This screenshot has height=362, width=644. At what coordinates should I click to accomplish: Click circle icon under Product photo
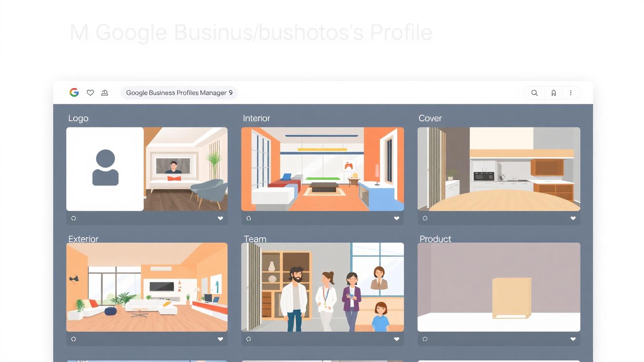click(x=425, y=339)
